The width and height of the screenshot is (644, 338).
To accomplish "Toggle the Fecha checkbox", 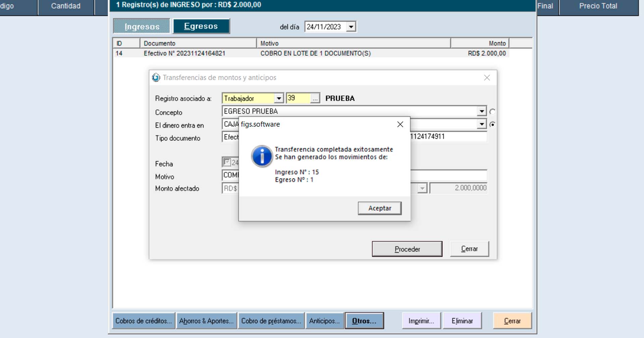I will 227,162.
